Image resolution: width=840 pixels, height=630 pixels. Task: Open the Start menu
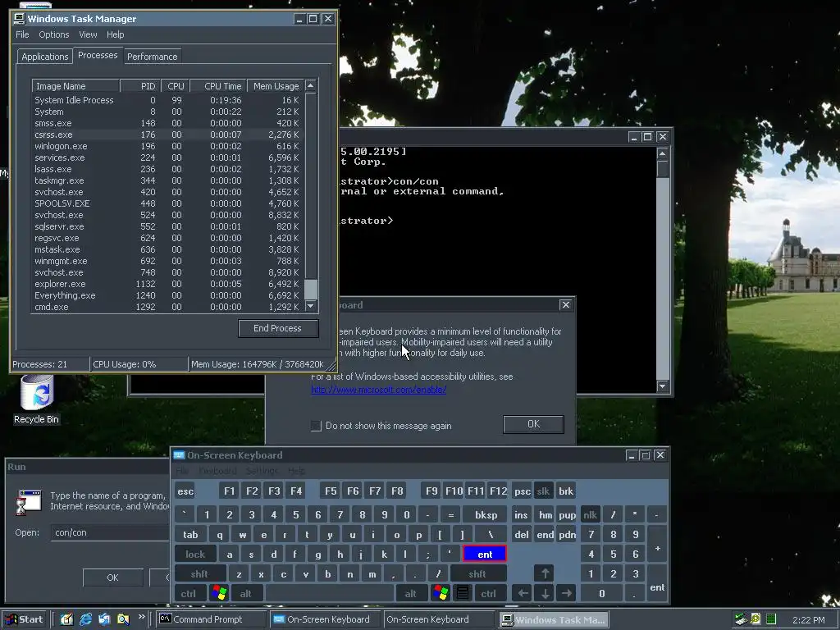(x=24, y=619)
